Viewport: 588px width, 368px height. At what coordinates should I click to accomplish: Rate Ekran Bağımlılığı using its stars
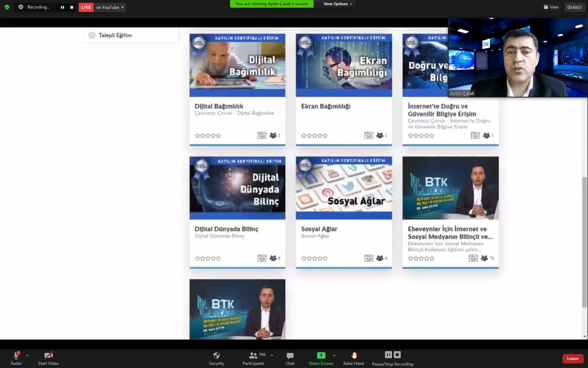[x=314, y=136]
